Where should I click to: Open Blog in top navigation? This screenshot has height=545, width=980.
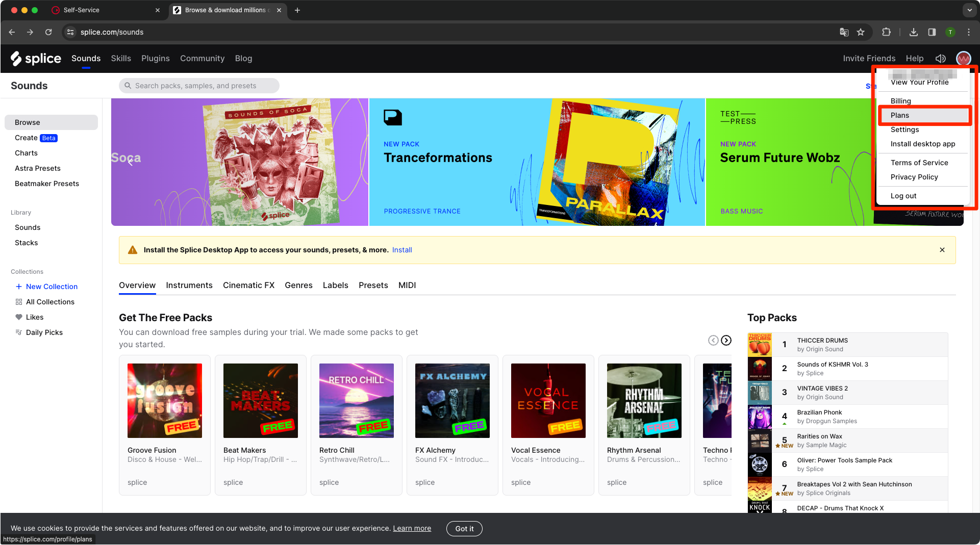pyautogui.click(x=243, y=59)
